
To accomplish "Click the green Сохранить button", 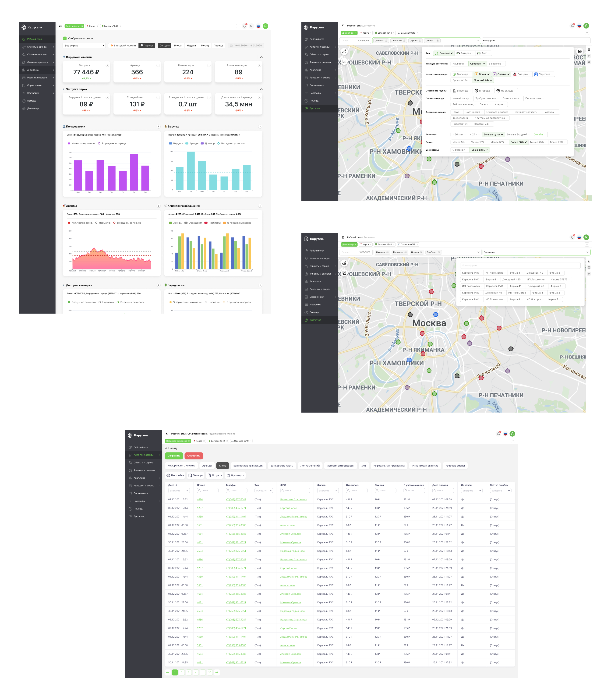I will point(174,456).
